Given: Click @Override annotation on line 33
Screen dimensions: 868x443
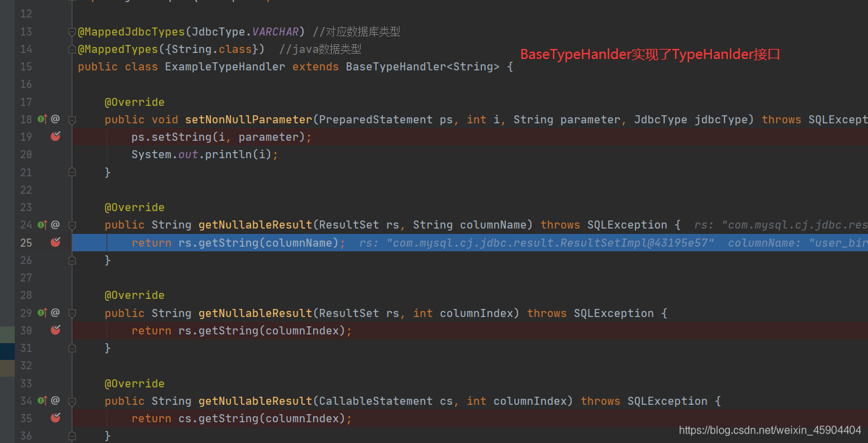Looking at the screenshot, I should [x=135, y=383].
